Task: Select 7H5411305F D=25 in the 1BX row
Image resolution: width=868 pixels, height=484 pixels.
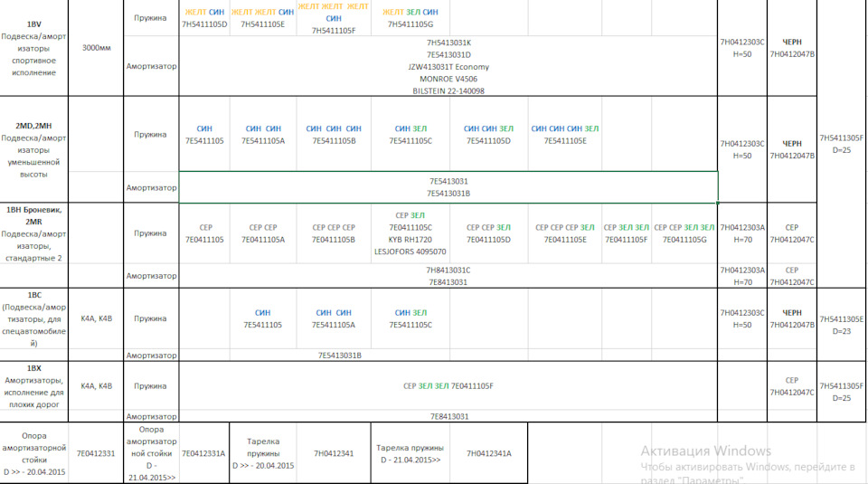Action: pyautogui.click(x=842, y=392)
